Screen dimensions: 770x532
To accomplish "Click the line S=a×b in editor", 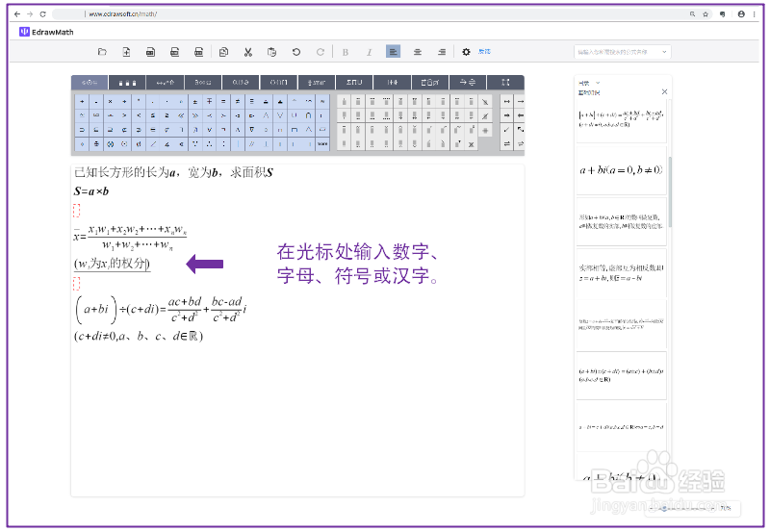I will pyautogui.click(x=91, y=191).
